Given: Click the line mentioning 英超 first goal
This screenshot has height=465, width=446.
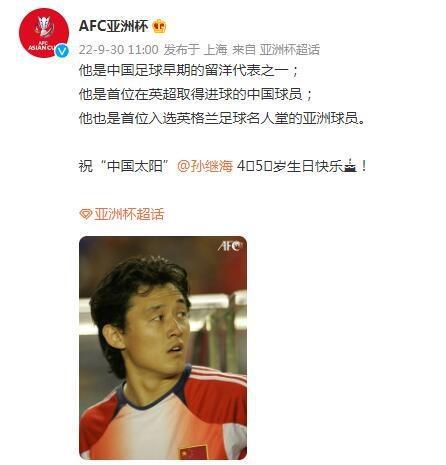Looking at the screenshot, I should 196,95.
